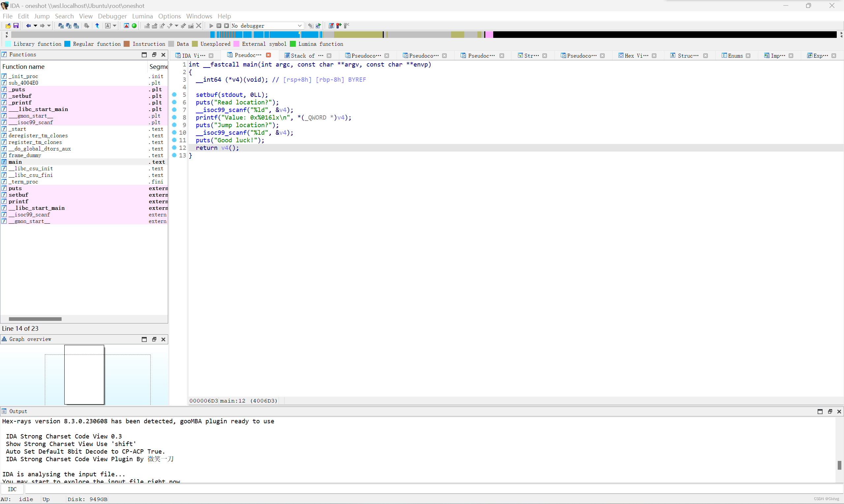844x504 pixels.
Task: Open dropdown next to letter A icon
Action: point(115,26)
